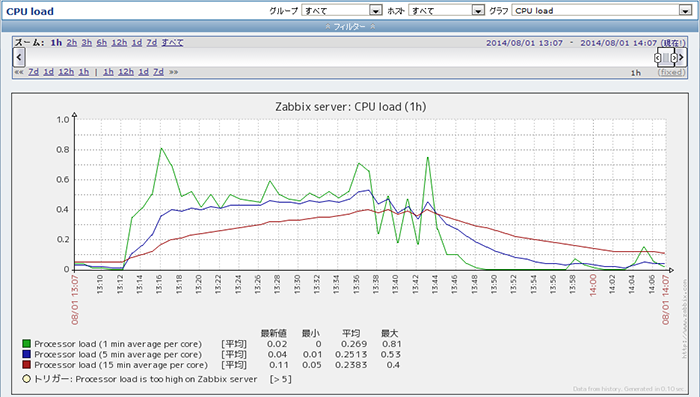Click the CPU load graph image

pos(350,244)
